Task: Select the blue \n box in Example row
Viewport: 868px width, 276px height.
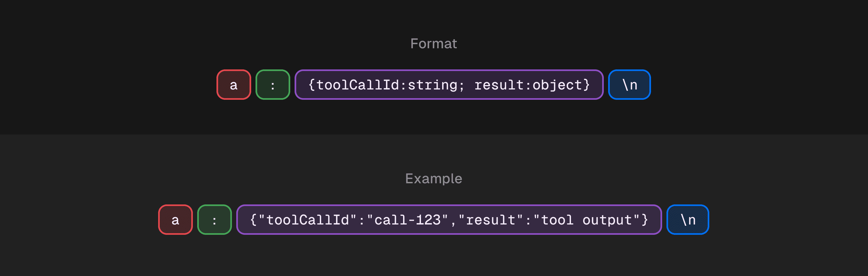Action: coord(687,220)
